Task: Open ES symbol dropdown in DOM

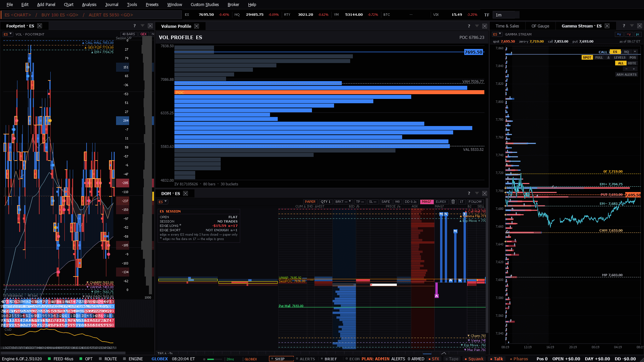Action: pos(163,202)
